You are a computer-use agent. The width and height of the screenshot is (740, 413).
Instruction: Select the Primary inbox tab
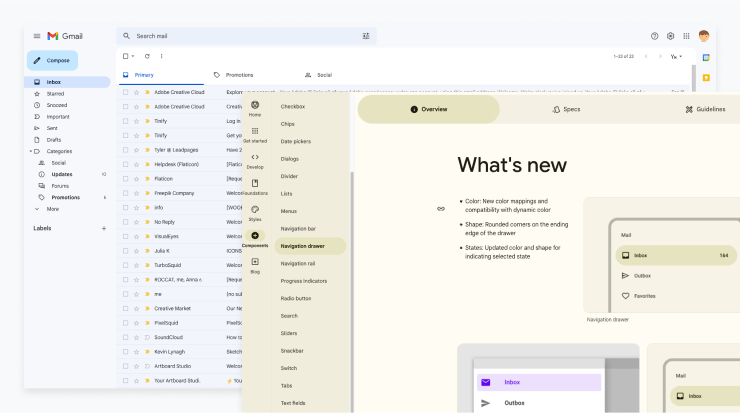pos(161,75)
